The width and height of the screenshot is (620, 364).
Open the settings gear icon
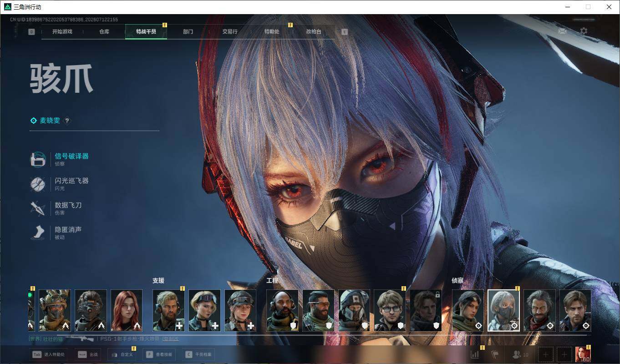coord(584,31)
